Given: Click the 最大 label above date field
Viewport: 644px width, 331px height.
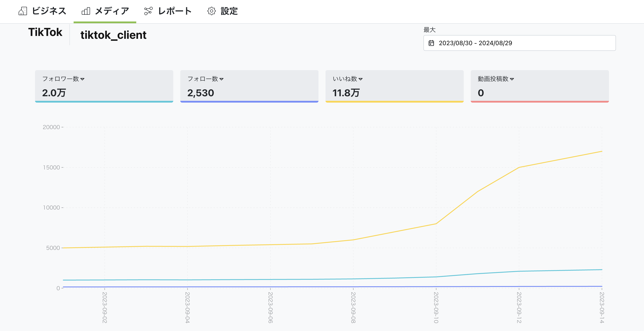Looking at the screenshot, I should pos(430,30).
